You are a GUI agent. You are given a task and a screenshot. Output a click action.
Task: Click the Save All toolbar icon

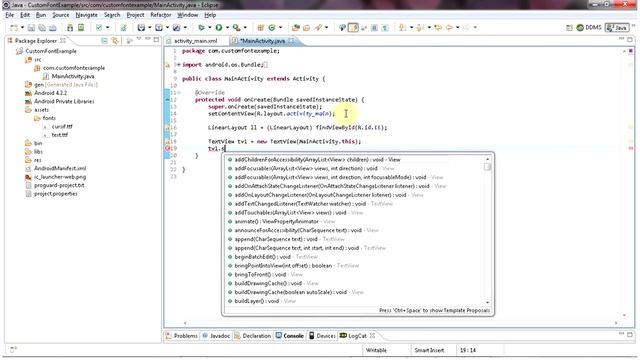42,28
